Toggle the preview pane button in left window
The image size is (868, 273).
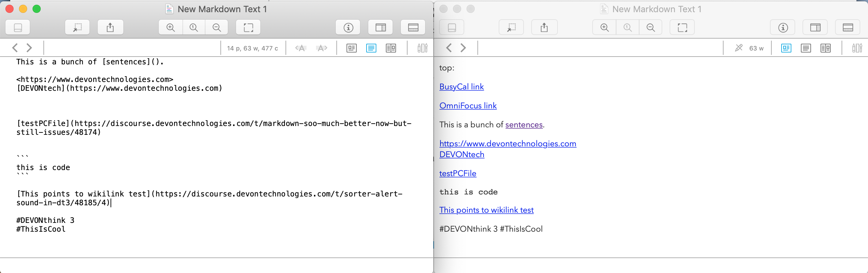[413, 27]
